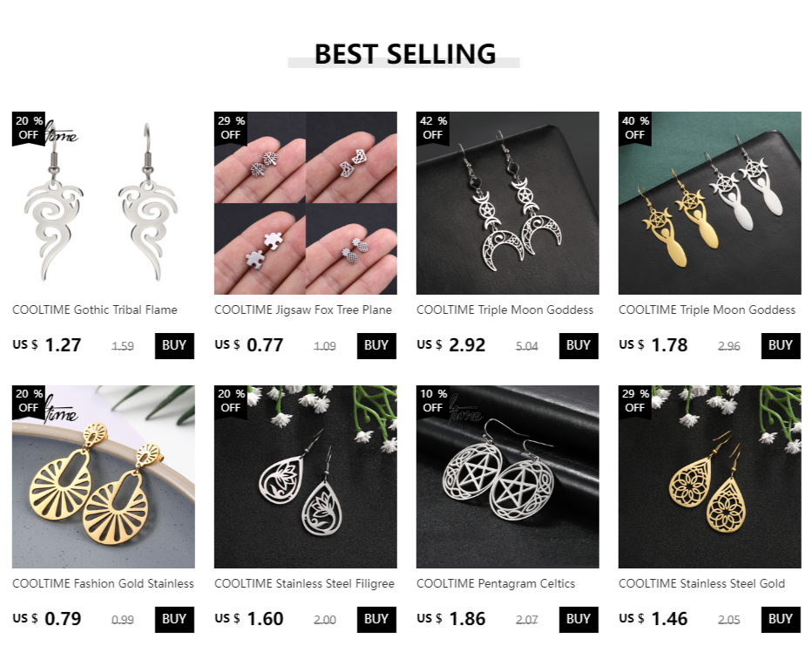The width and height of the screenshot is (812, 653).
Task: Buy the Gothic Tribal Flame earrings at 1.27
Action: 174,345
